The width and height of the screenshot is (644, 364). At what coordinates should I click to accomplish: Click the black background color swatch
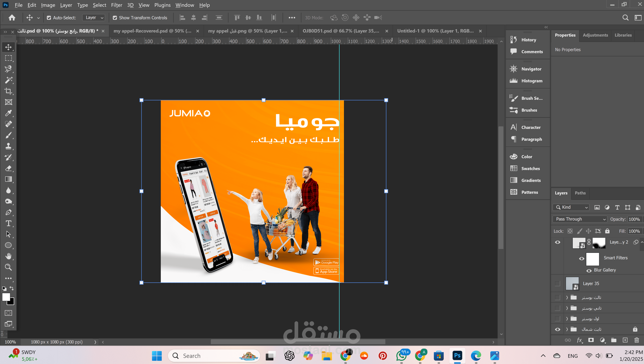click(12, 303)
